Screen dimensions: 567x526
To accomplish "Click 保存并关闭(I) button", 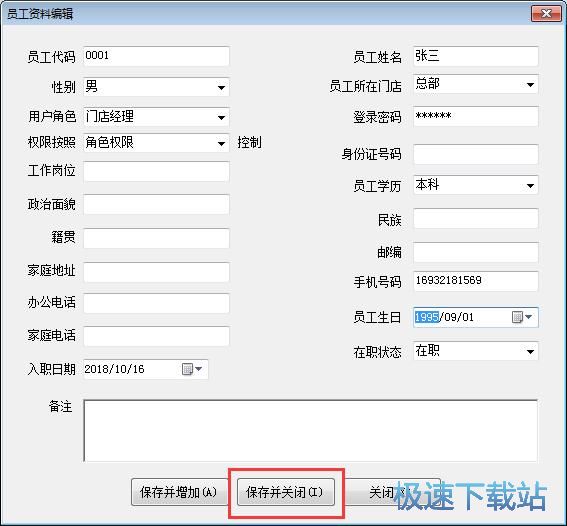I will point(286,492).
